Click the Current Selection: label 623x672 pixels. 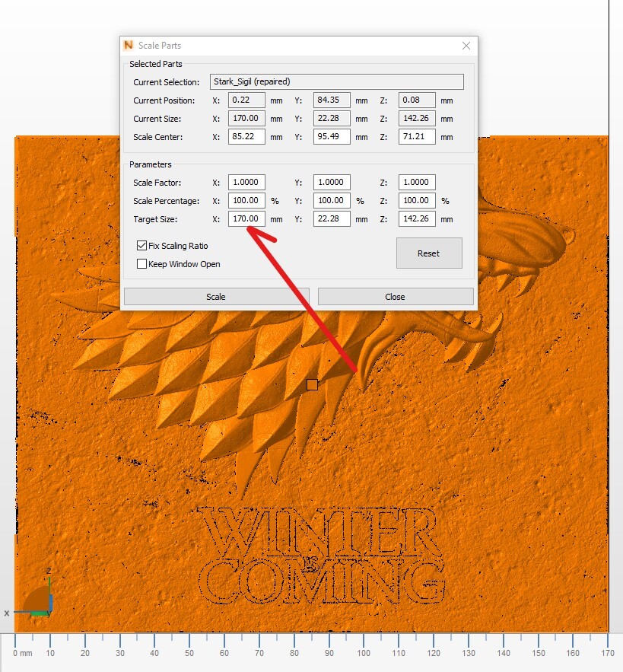point(167,82)
